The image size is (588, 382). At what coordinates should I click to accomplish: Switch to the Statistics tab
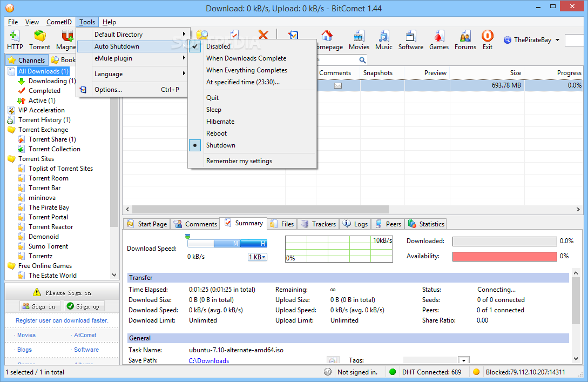427,224
